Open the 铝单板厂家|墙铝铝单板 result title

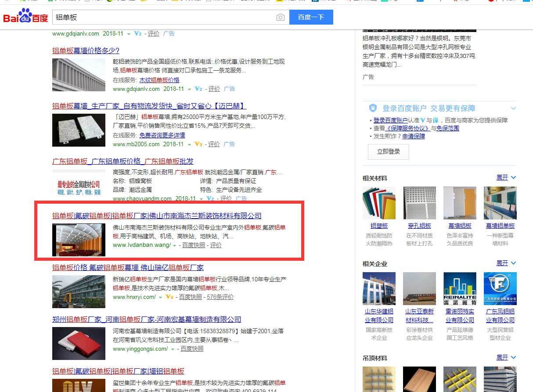118,371
